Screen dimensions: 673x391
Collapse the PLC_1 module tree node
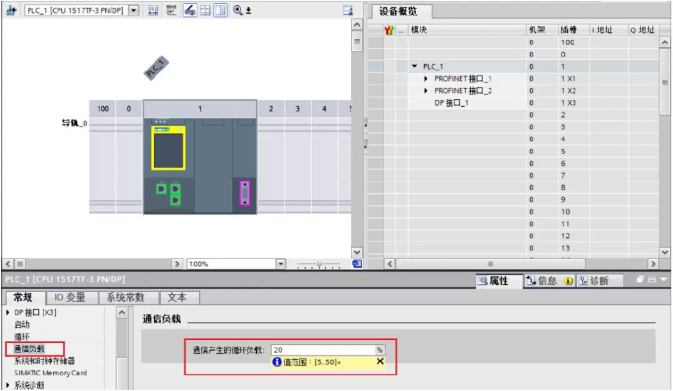(x=414, y=67)
